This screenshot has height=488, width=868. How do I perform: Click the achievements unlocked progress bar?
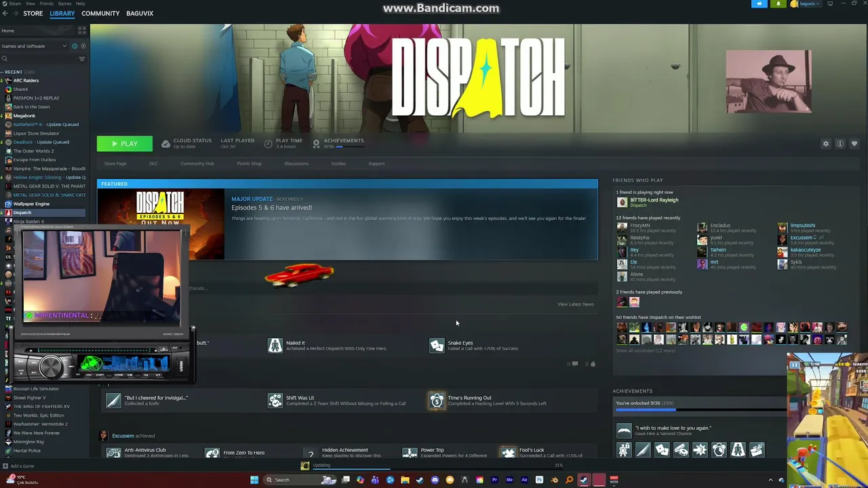(701, 409)
